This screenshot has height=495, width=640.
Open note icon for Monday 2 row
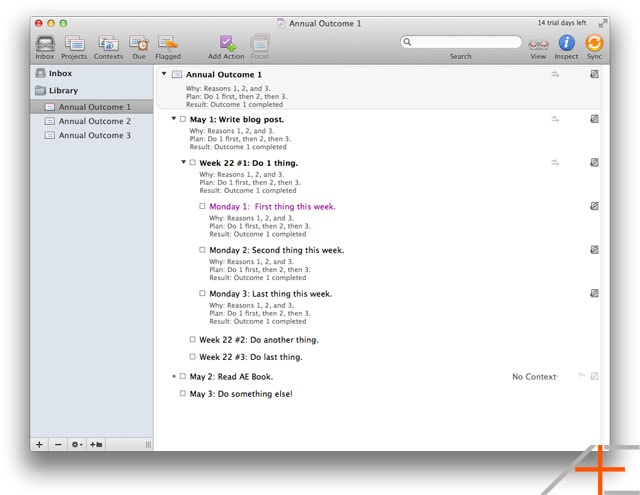pos(594,249)
